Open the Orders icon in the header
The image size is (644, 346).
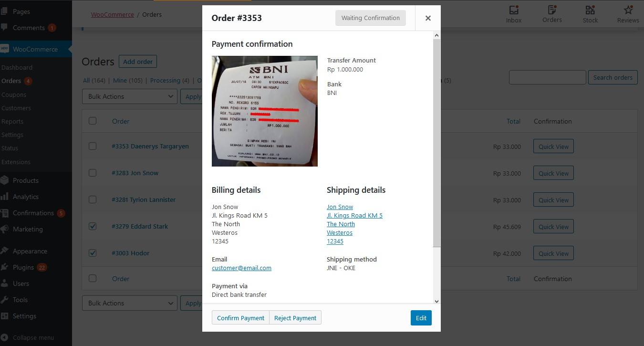coord(552,10)
